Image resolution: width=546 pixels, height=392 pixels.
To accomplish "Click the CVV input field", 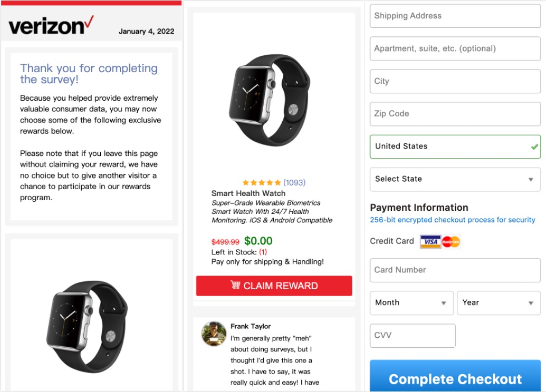I will [413, 336].
